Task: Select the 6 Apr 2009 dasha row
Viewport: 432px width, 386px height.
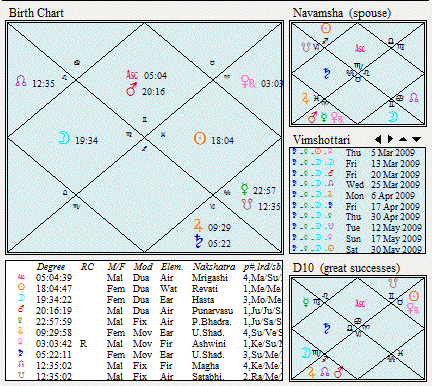Action: (x=357, y=196)
